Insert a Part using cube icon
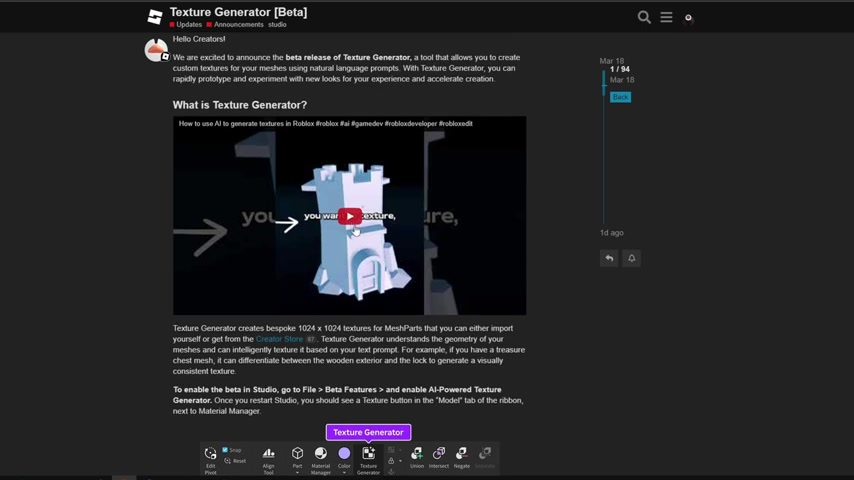Image resolution: width=854 pixels, height=480 pixels. point(297,453)
